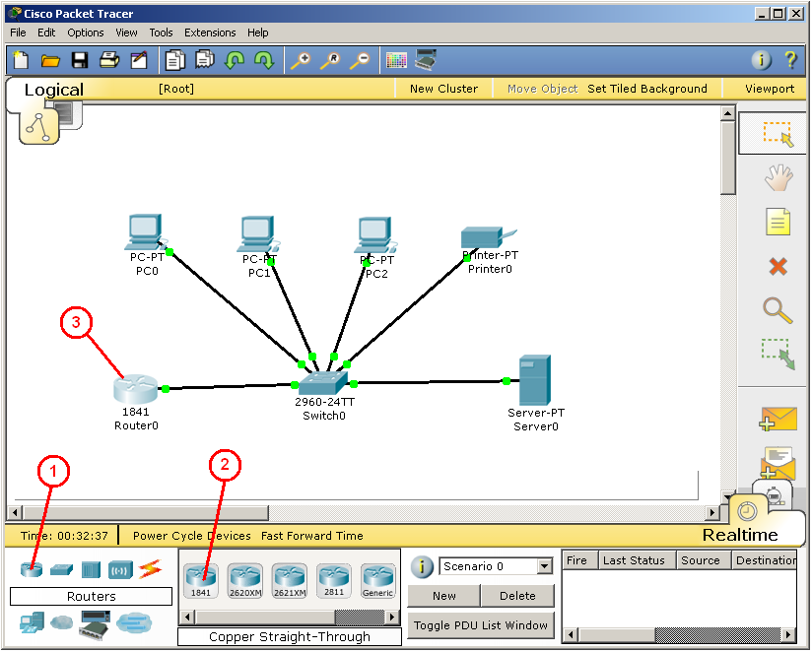Image resolution: width=812 pixels, height=652 pixels.
Task: Open the drawing palette icon
Action: coord(397,60)
